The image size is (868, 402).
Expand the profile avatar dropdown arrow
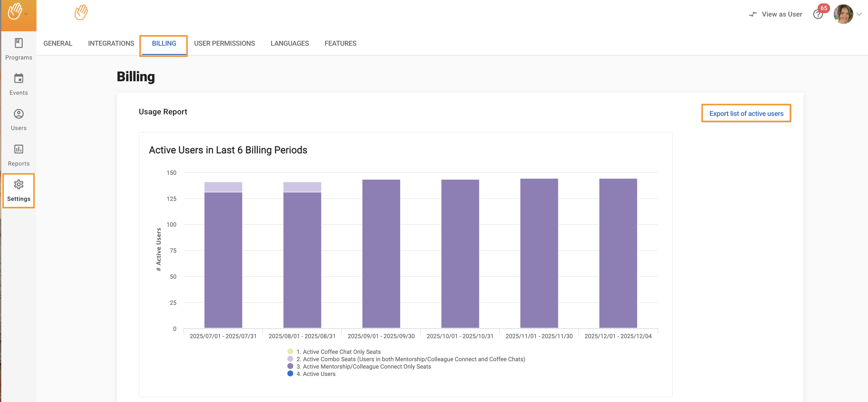pos(859,14)
